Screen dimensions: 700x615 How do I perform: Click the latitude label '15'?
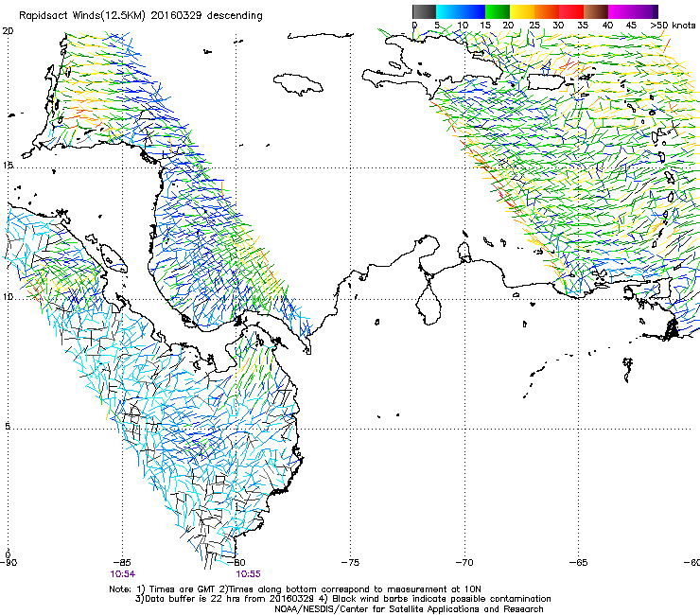pos(8,166)
